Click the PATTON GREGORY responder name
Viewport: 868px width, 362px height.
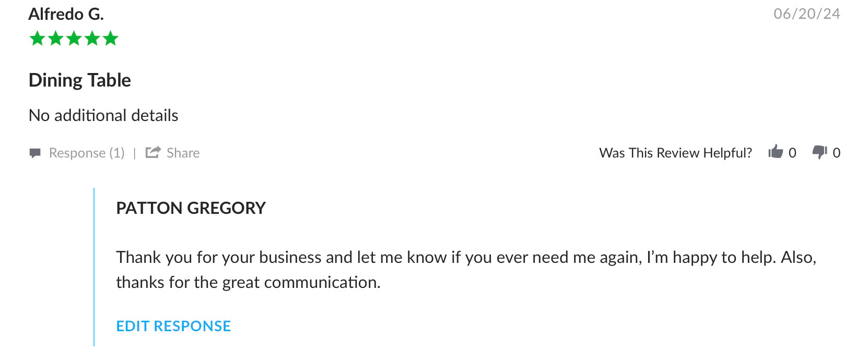pos(191,208)
